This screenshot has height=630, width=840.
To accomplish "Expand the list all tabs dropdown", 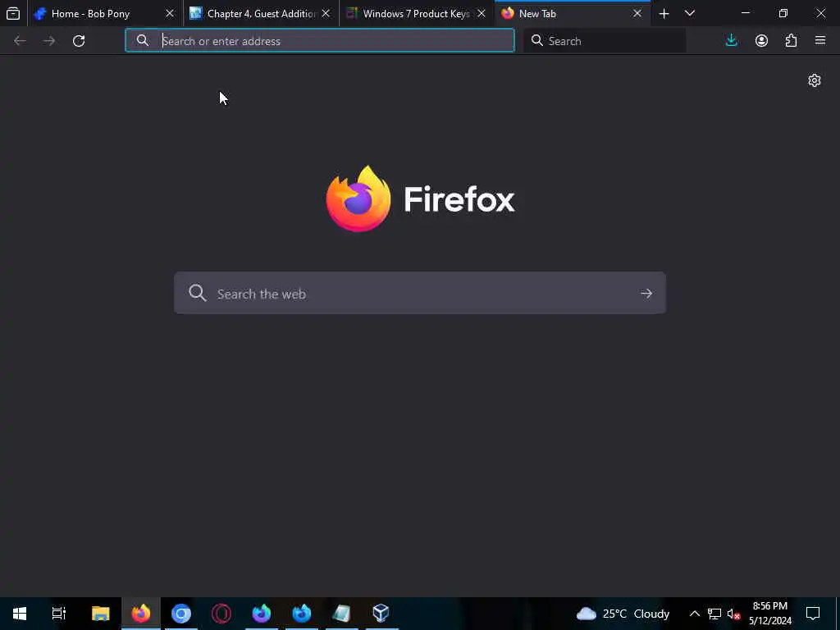I will 690,13.
